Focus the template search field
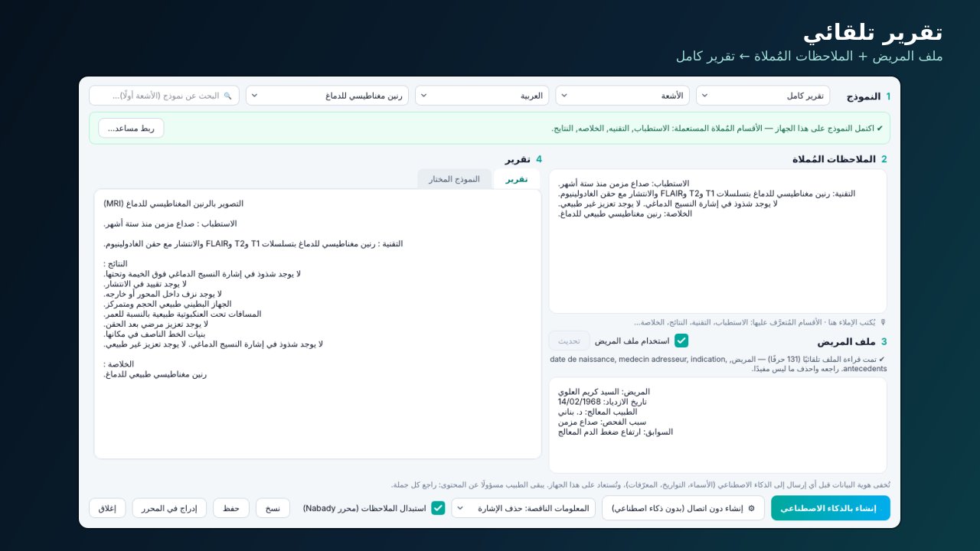This screenshot has height=551, width=980. pyautogui.click(x=164, y=96)
